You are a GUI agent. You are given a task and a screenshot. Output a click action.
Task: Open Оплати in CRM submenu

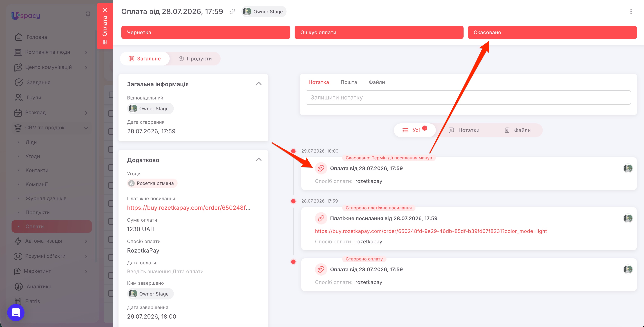(52, 226)
